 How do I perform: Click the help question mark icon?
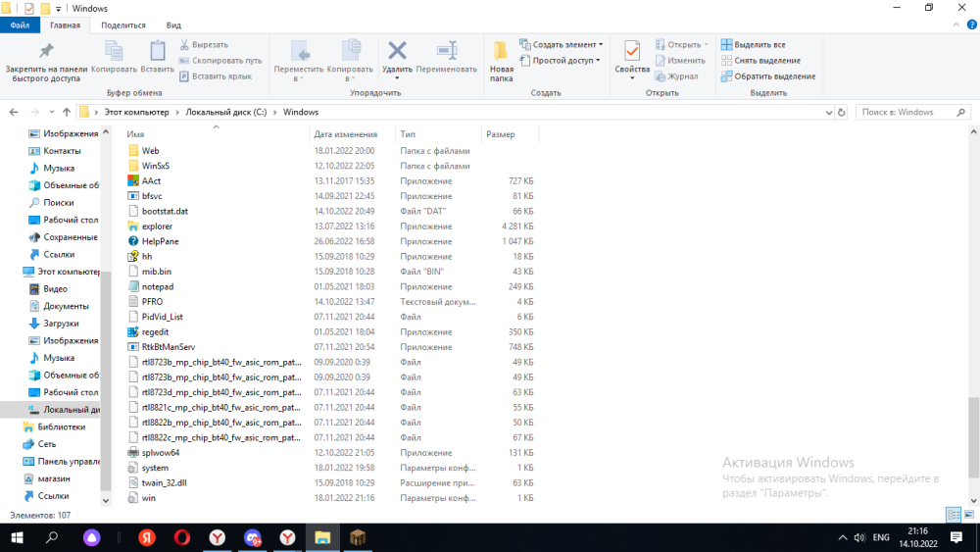point(972,25)
